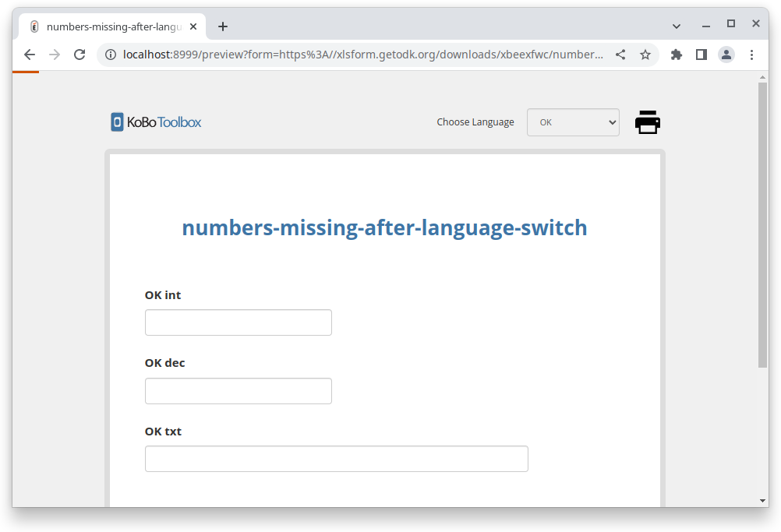Go back to previous page
Screen dimensions: 781x532
(30, 55)
